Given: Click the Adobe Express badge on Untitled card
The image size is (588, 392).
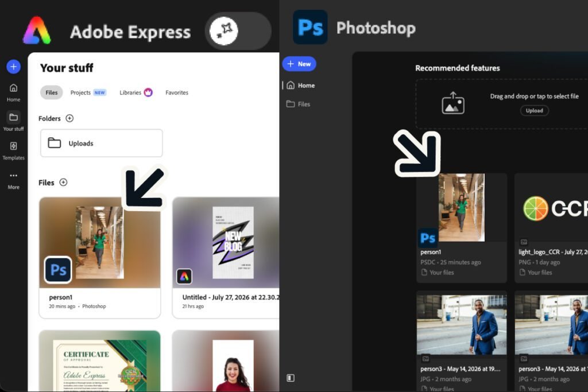Looking at the screenshot, I should pos(184,277).
